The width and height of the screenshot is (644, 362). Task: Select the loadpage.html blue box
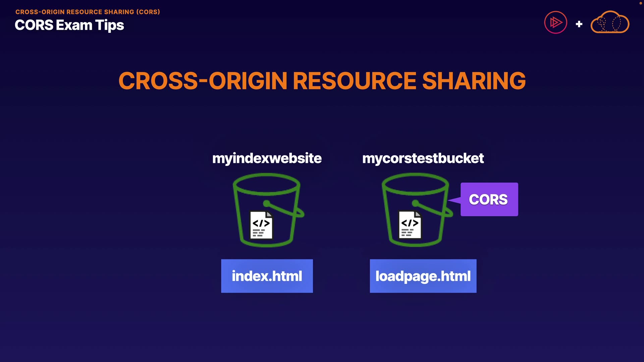tap(423, 276)
